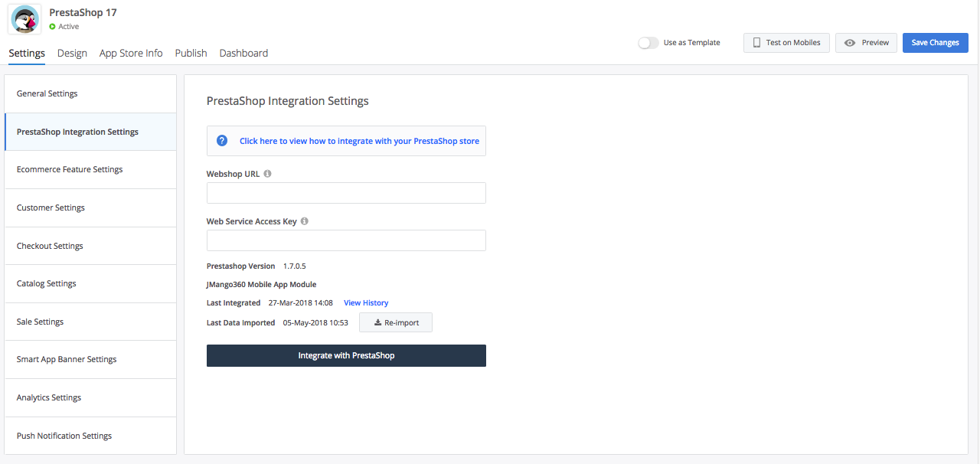Go to Customer Settings
Screen dimensions: 980x464
(90, 207)
